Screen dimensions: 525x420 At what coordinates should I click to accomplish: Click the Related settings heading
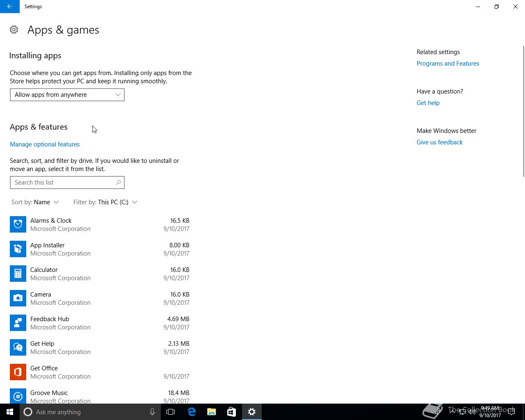[438, 52]
